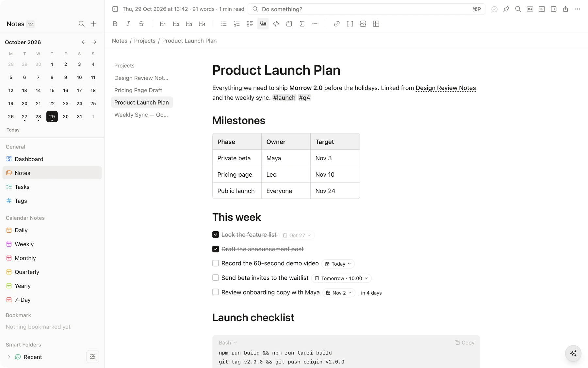Screen dimensions: 588x368
Task: Open the more options ellipsis menu
Action: 577,9
